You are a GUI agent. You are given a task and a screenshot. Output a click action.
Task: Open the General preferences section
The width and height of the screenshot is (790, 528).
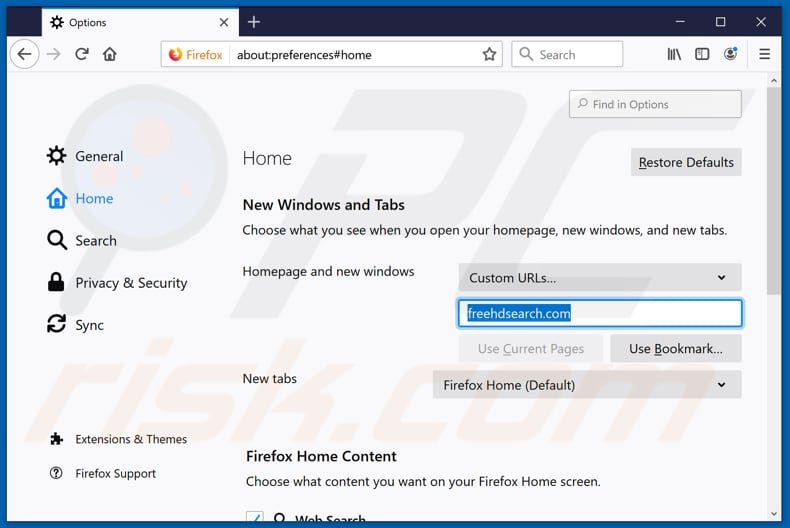[x=98, y=156]
